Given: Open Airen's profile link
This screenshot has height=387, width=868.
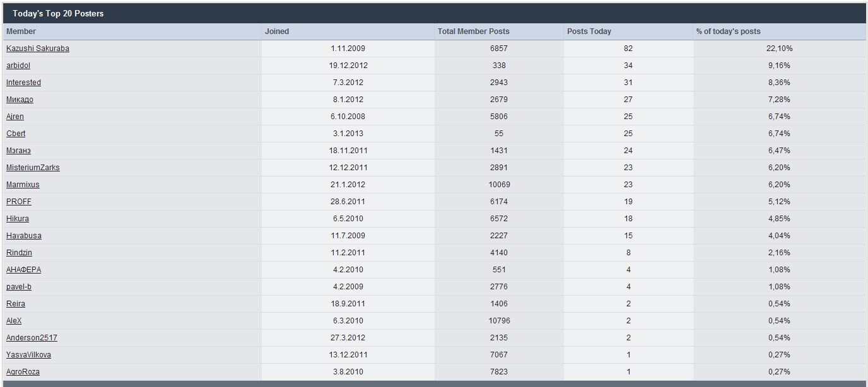Looking at the screenshot, I should point(15,117).
